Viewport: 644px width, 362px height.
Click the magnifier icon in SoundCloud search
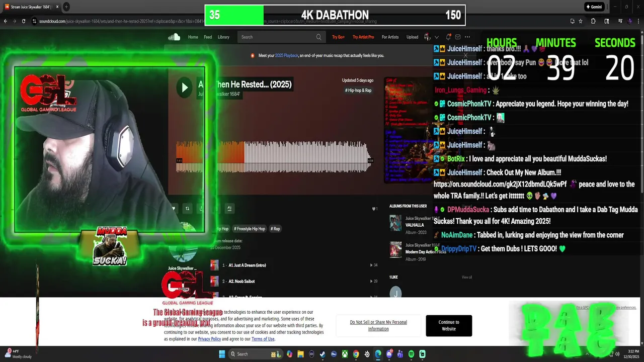[318, 37]
